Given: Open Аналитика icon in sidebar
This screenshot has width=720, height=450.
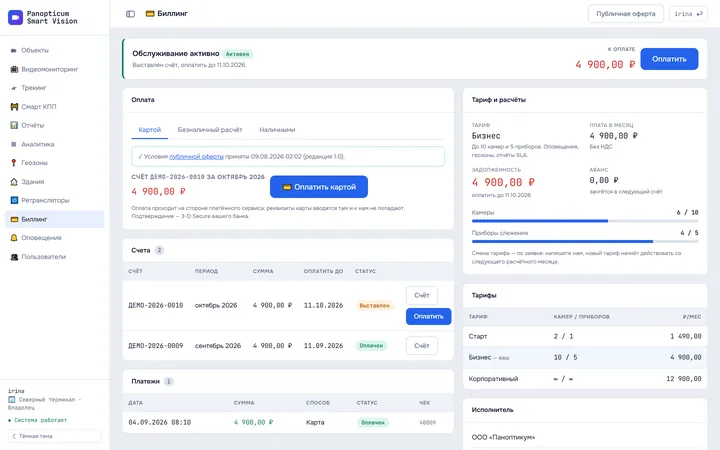Looking at the screenshot, I should [x=14, y=144].
